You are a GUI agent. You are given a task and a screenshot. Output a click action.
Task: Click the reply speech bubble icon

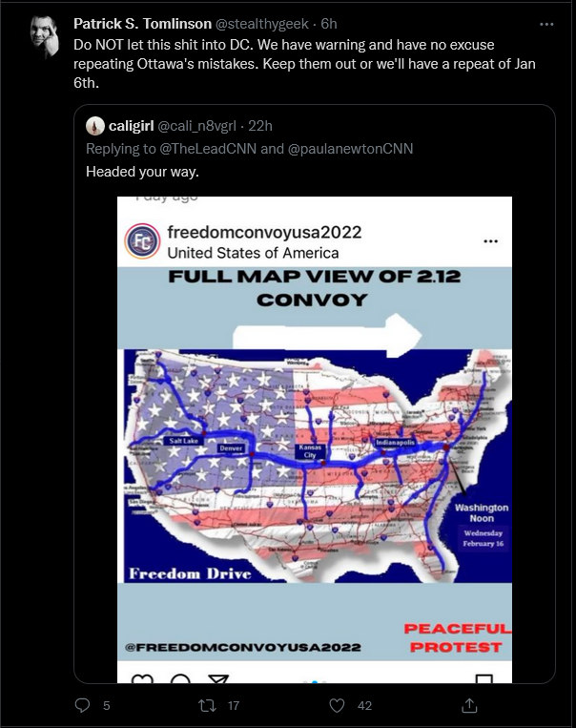pos(83,705)
